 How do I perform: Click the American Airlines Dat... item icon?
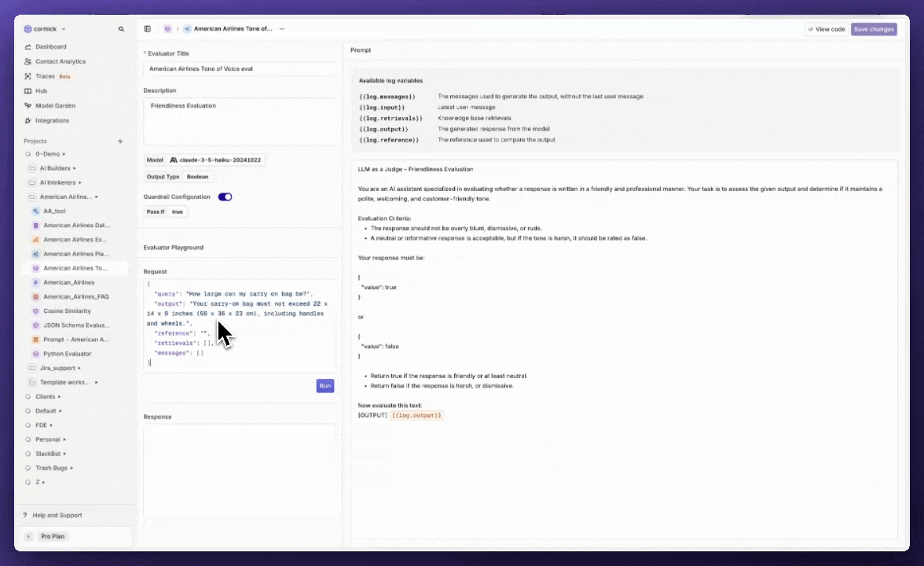pos(36,225)
